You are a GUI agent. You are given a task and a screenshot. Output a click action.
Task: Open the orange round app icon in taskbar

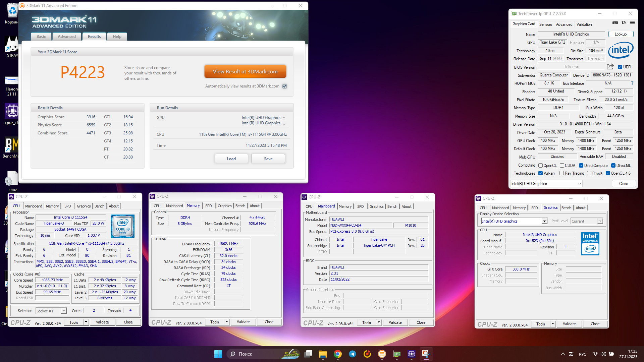pyautogui.click(x=382, y=354)
